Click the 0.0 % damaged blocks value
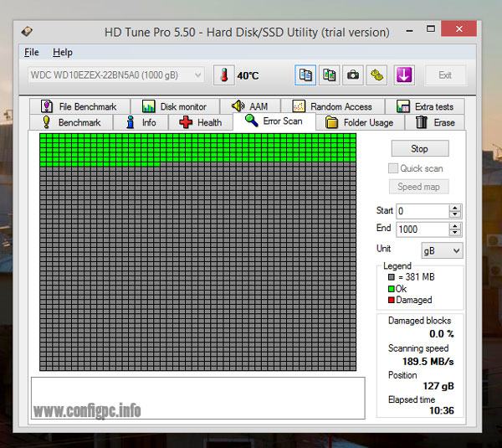Image resolution: width=502 pixels, height=448 pixels. click(x=442, y=334)
